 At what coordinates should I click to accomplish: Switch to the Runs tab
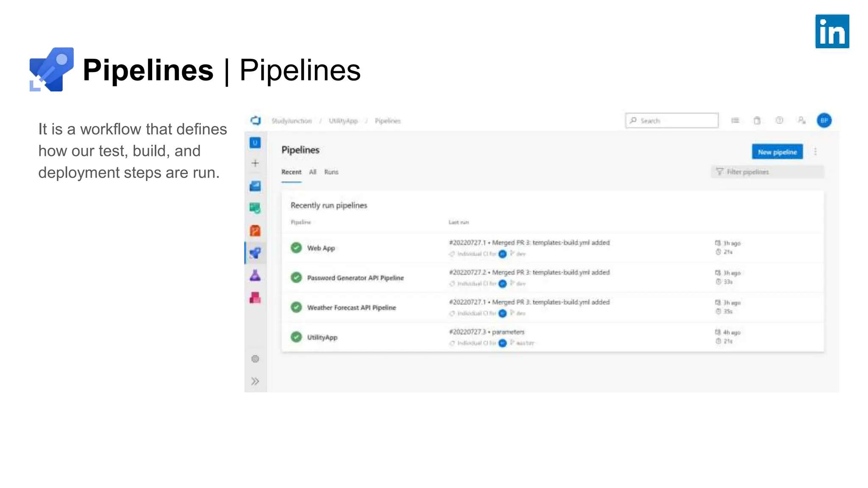331,172
